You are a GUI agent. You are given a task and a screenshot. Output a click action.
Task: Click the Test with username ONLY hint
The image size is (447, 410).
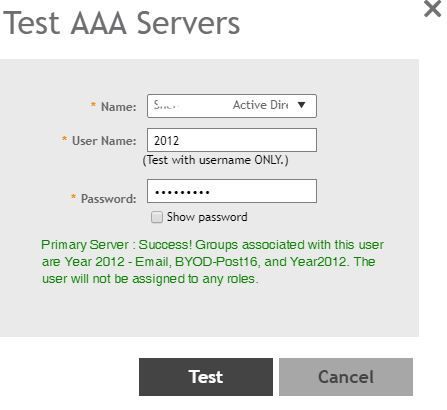pyautogui.click(x=215, y=160)
